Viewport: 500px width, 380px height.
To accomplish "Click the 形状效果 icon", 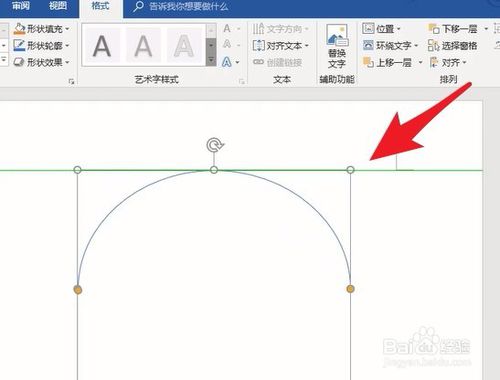I will point(19,62).
